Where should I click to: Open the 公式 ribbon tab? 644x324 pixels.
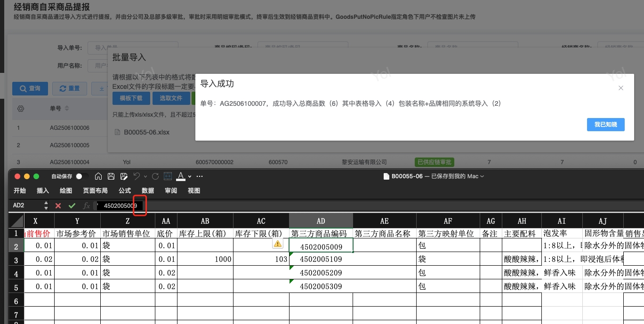click(x=125, y=190)
